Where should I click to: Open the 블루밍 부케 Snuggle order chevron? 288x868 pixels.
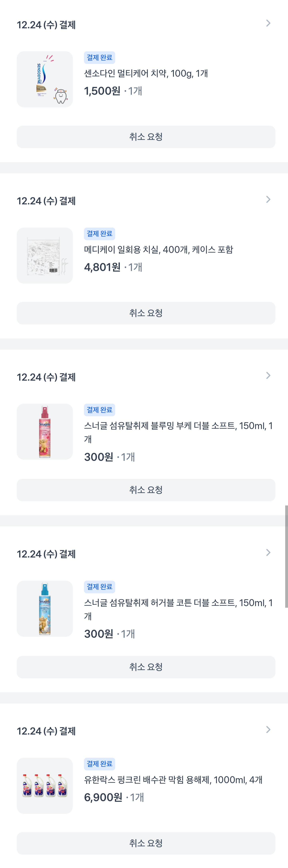[x=268, y=376]
